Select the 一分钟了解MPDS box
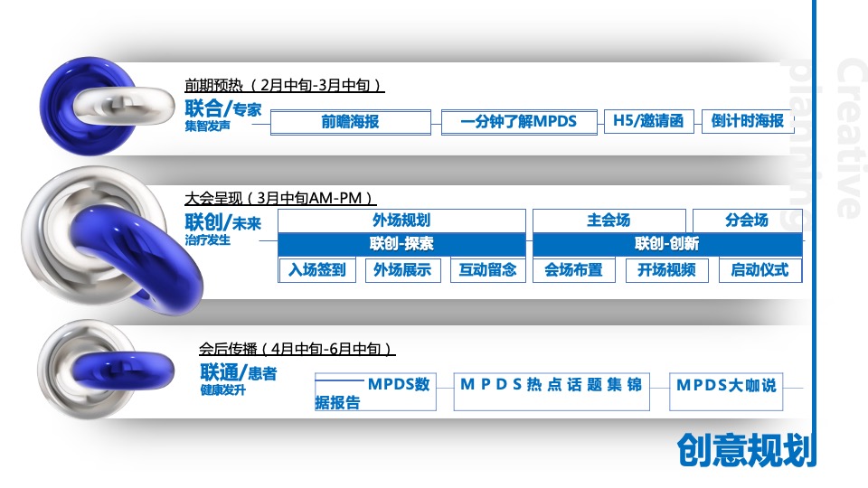868x488 pixels. coord(519,122)
